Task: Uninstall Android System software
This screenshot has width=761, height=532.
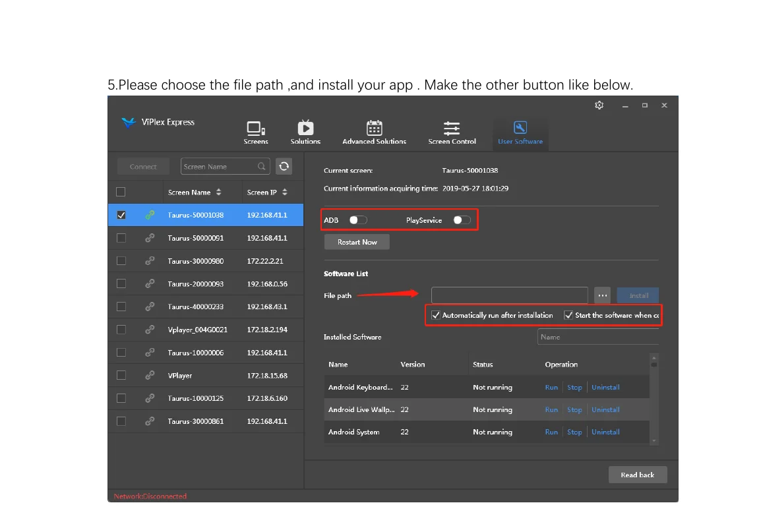Action: coord(605,432)
